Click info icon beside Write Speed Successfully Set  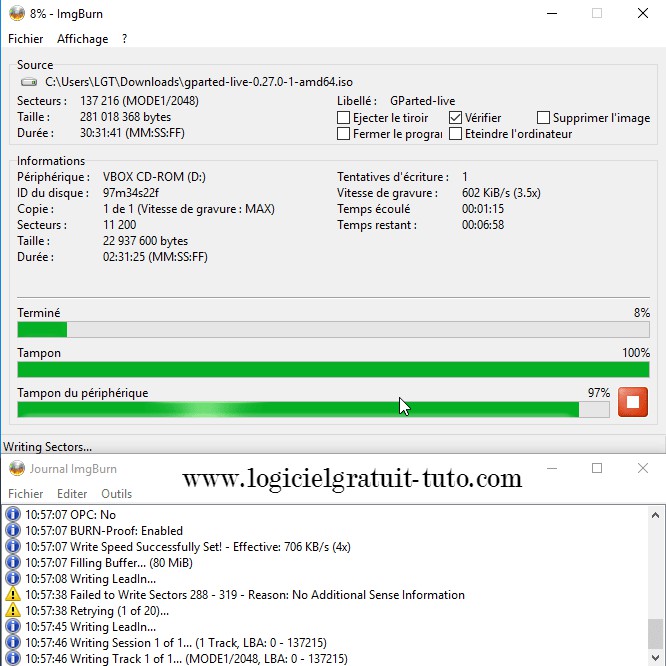(x=13, y=546)
